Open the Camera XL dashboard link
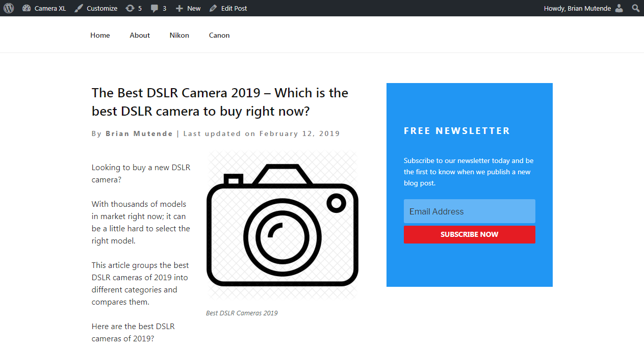The image size is (644, 351). point(44,8)
